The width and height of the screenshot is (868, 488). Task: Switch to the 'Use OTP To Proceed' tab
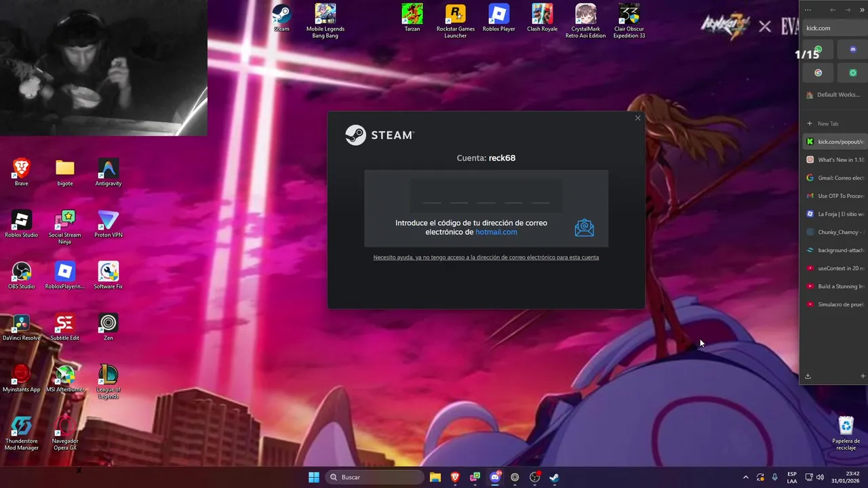coord(835,196)
